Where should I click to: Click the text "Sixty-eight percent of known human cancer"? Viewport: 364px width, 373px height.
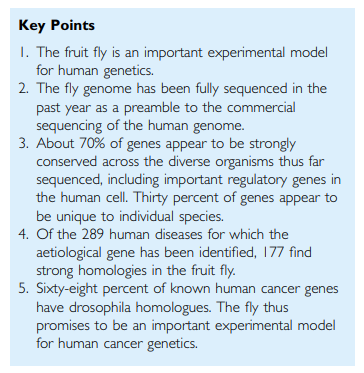tap(169, 289)
